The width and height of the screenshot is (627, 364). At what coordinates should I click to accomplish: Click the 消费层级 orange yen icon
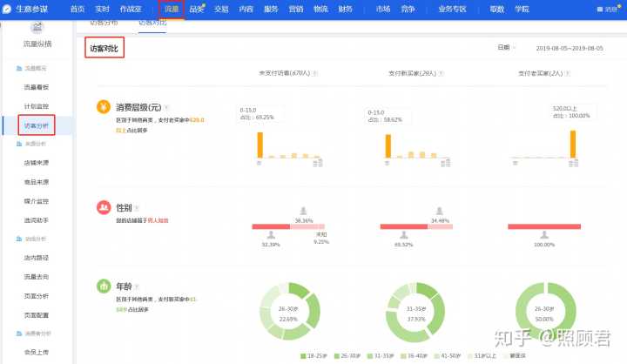[104, 107]
